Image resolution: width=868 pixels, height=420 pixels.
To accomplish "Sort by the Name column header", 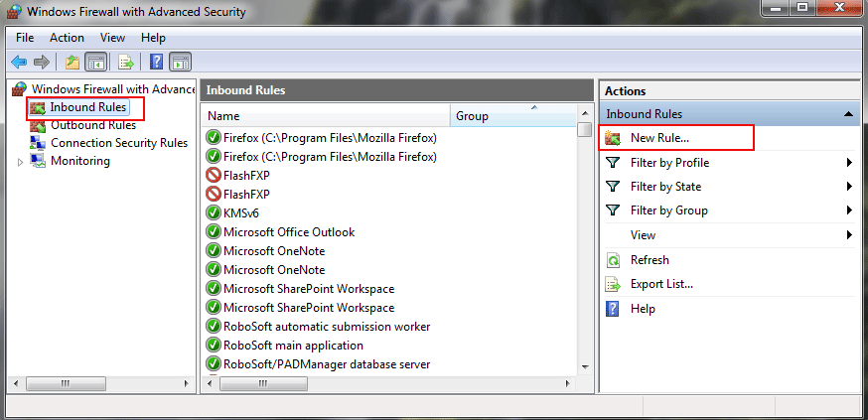I will click(326, 116).
